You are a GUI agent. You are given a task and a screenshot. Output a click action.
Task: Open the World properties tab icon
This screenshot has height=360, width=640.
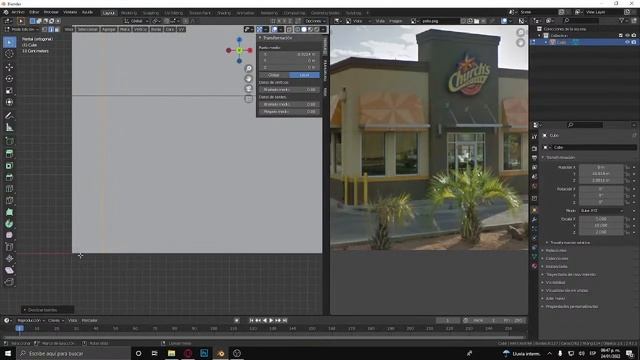534,187
